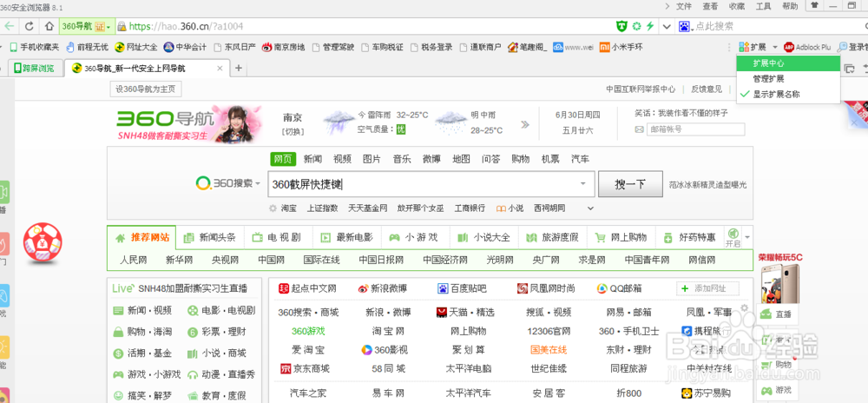Click the 搜一下 search button
868x403 pixels.
(630, 184)
